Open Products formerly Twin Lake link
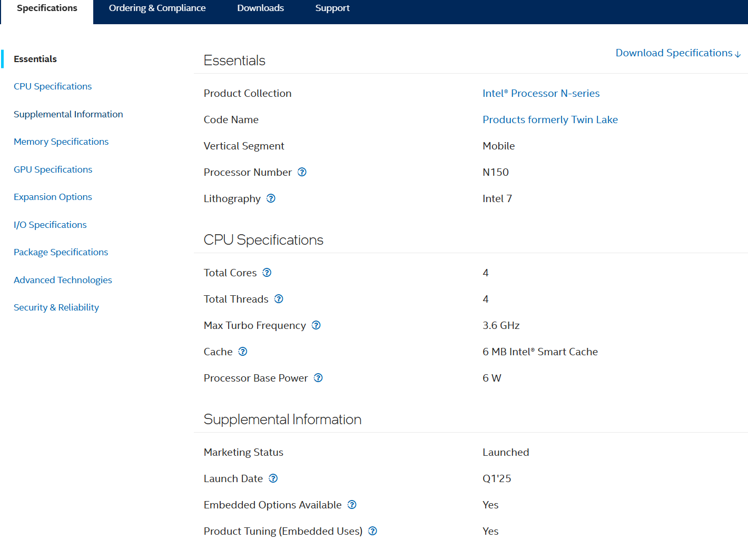 pyautogui.click(x=550, y=119)
